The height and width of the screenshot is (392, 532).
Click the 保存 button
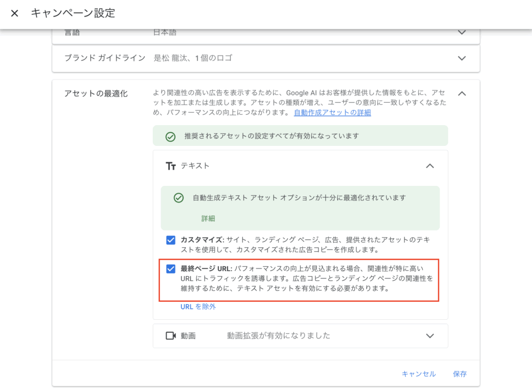click(x=459, y=373)
